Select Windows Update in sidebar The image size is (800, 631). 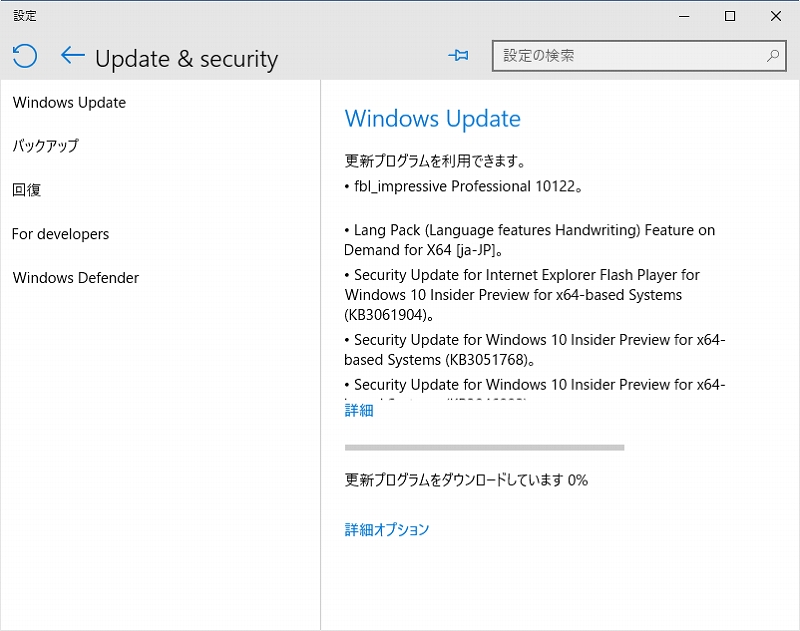point(69,103)
